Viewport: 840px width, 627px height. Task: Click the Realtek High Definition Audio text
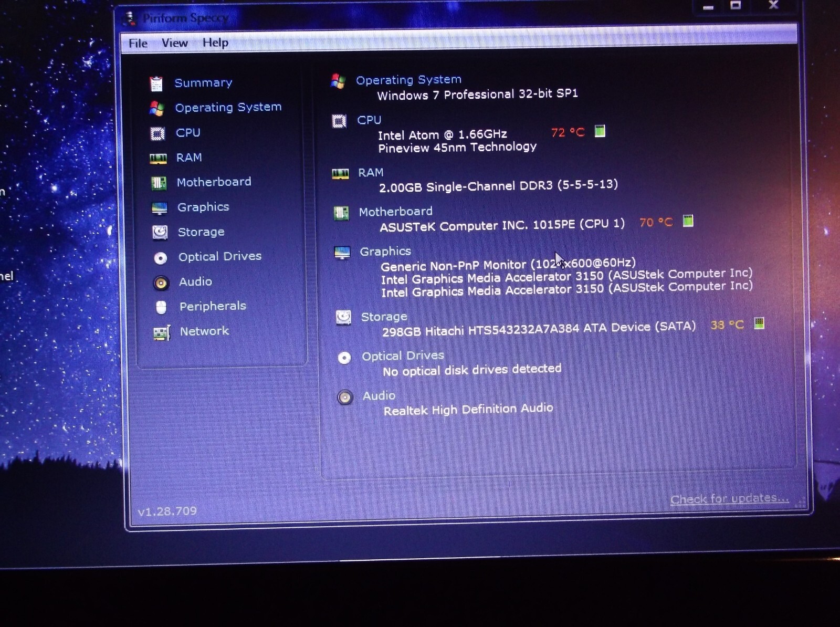(468, 409)
